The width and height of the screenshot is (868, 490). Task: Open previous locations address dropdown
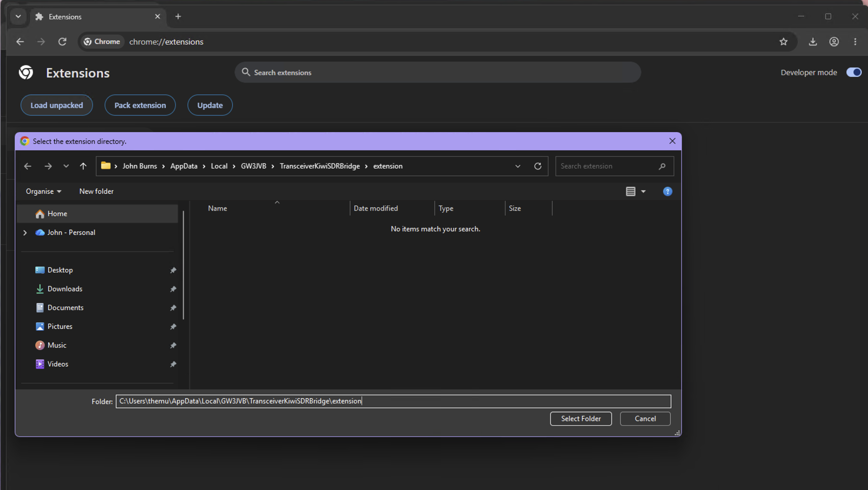[x=518, y=166]
